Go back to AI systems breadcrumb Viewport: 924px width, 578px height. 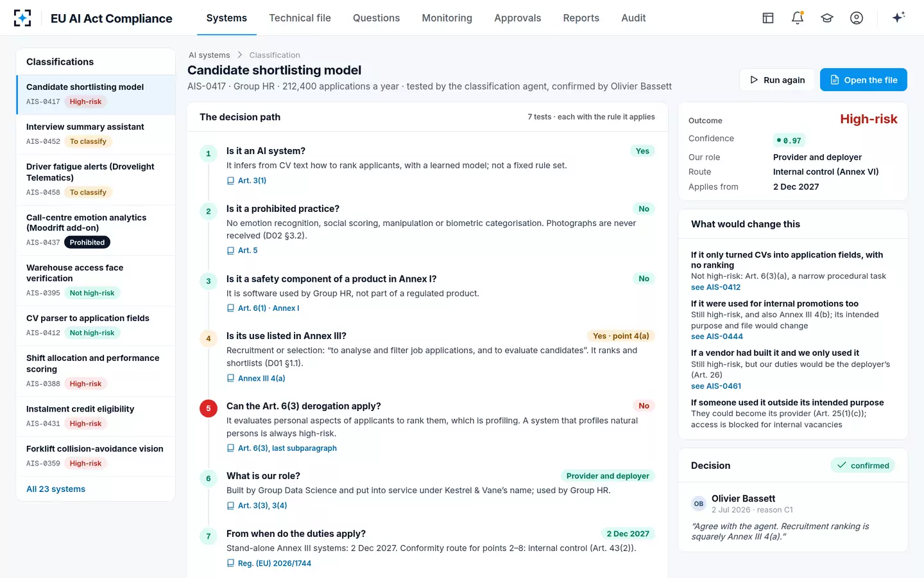pyautogui.click(x=209, y=55)
